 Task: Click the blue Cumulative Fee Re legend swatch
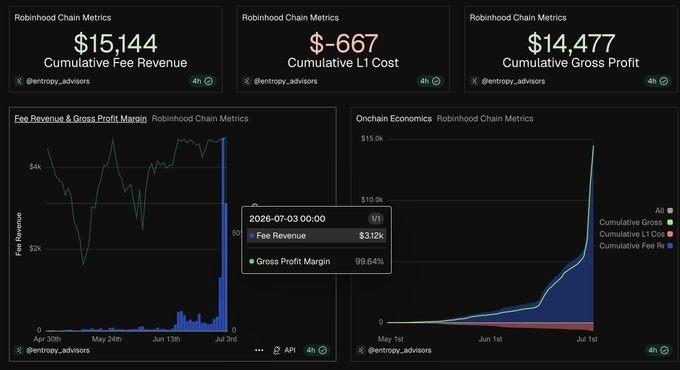coord(670,246)
